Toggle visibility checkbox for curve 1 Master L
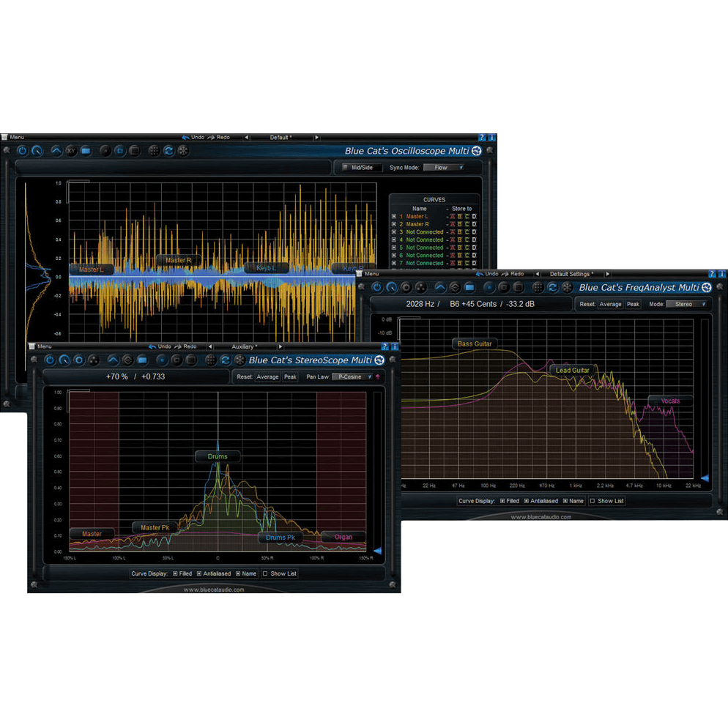728x728 pixels. pyautogui.click(x=394, y=216)
